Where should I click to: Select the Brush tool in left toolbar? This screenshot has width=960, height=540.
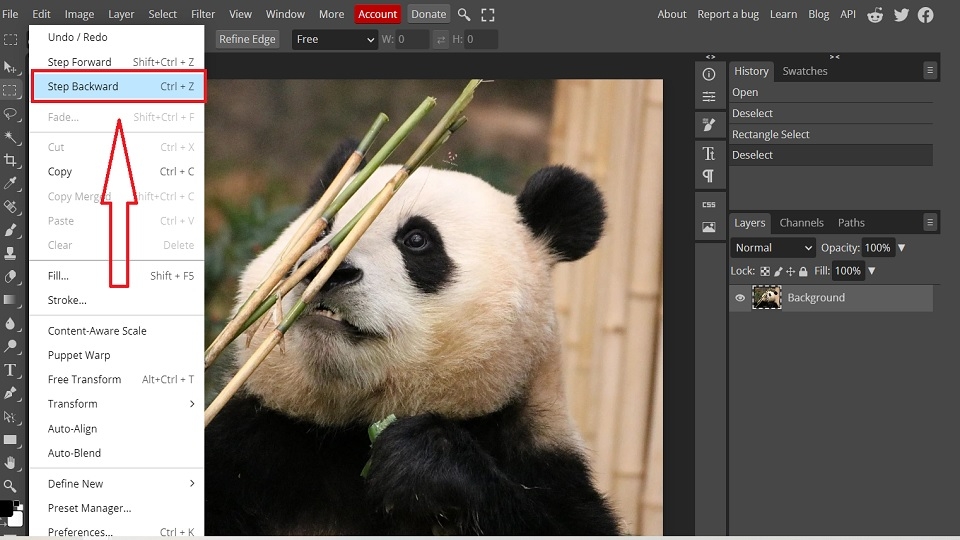point(10,230)
